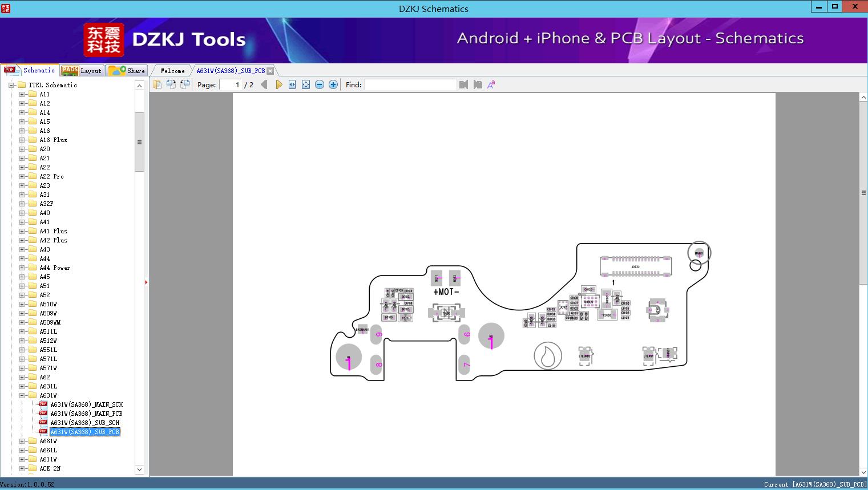Expand the A44 Power folder

pos(22,268)
